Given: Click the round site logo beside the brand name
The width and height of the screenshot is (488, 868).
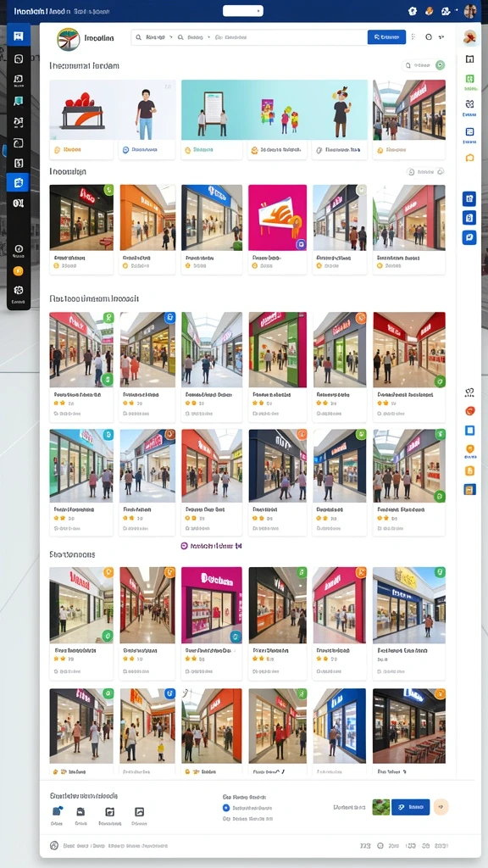Looking at the screenshot, I should [69, 39].
